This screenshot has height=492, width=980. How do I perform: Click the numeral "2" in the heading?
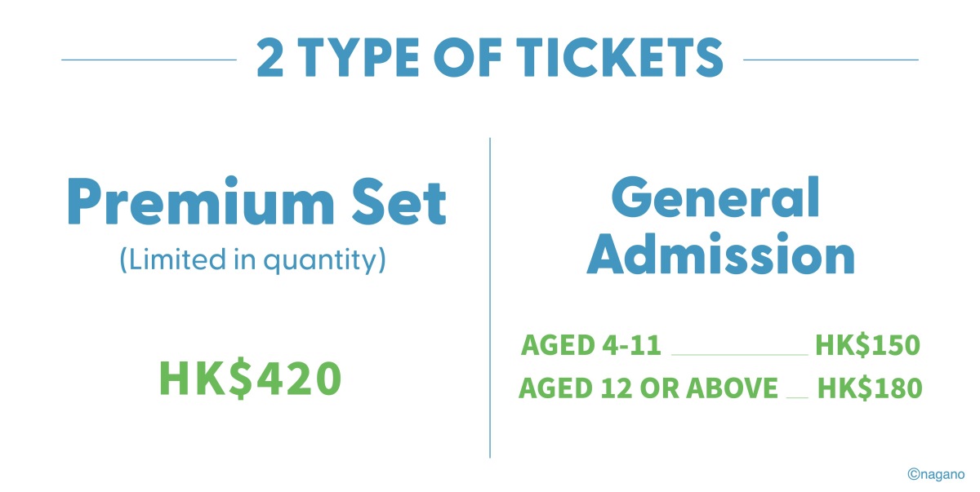click(270, 59)
